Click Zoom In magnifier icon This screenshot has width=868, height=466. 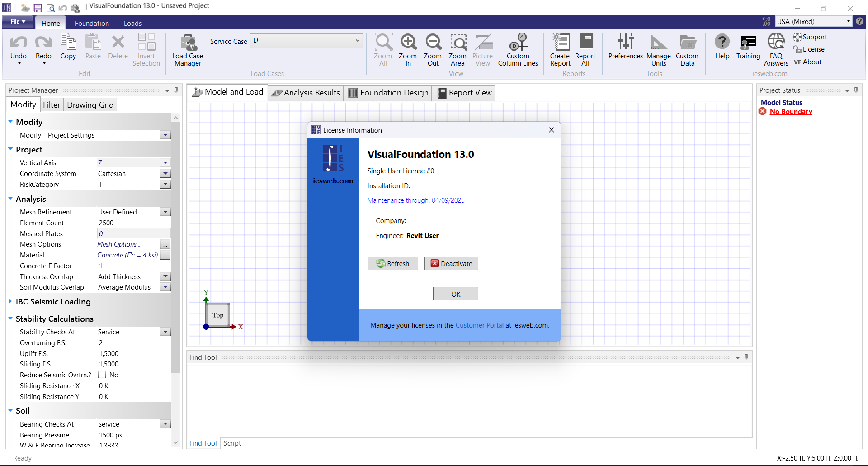click(408, 42)
